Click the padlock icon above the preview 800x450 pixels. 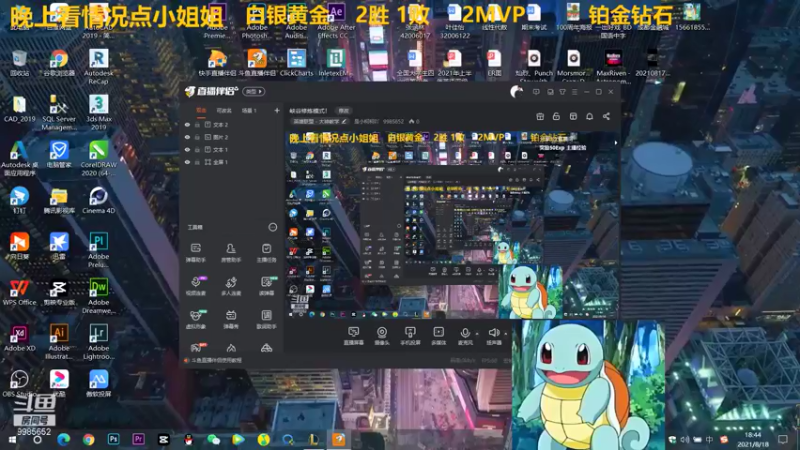[556, 116]
